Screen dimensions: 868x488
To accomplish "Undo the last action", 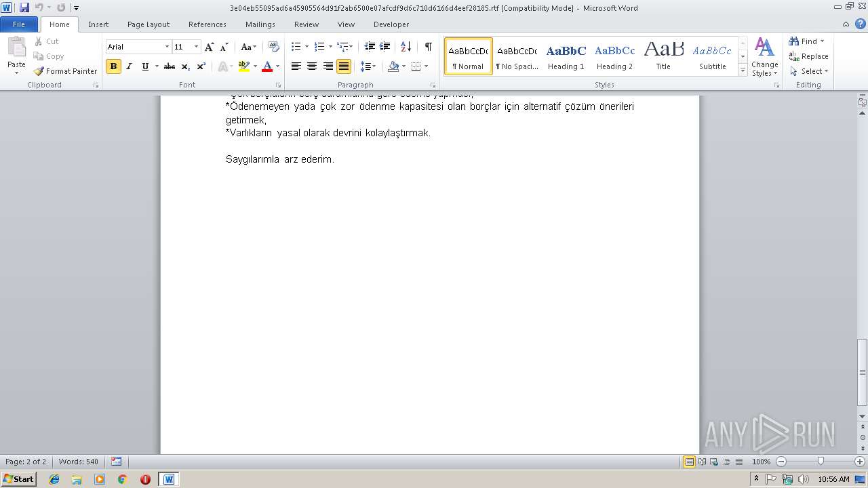I will [39, 7].
